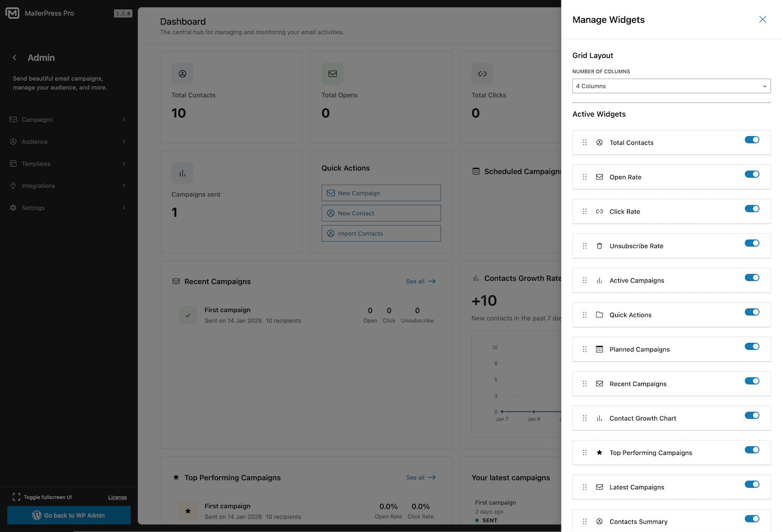The width and height of the screenshot is (782, 532).
Task: Click the Campaigns sent bar chart icon
Action: 182,172
